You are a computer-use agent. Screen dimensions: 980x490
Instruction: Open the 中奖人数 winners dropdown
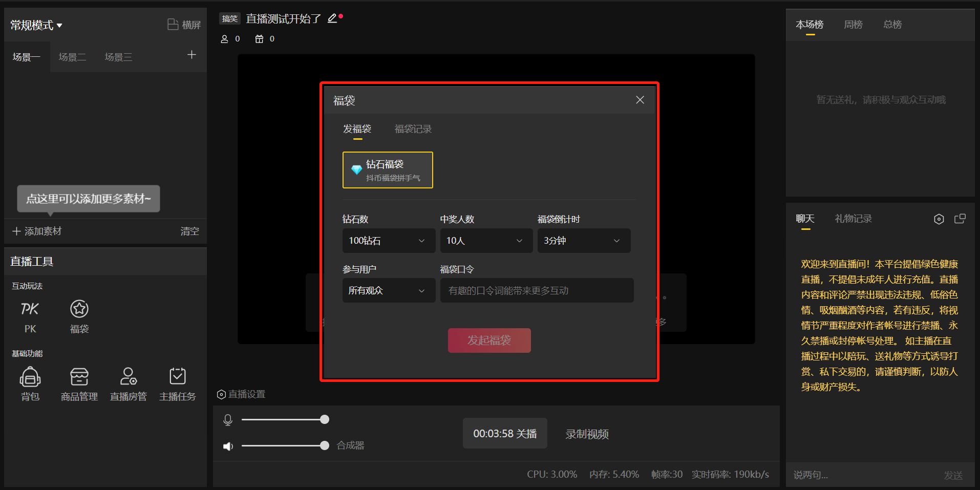tap(485, 240)
